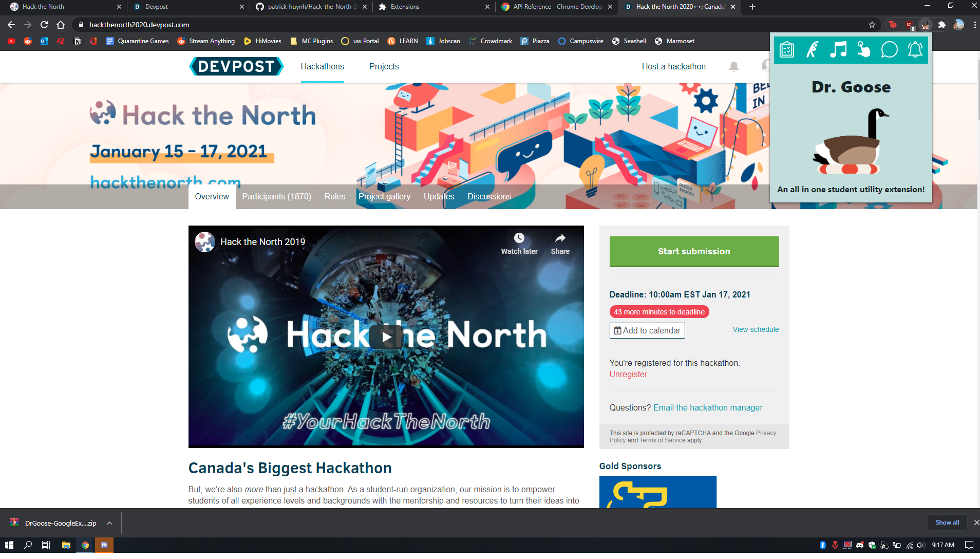Click Watch later on the video
The image size is (980, 559).
519,244
